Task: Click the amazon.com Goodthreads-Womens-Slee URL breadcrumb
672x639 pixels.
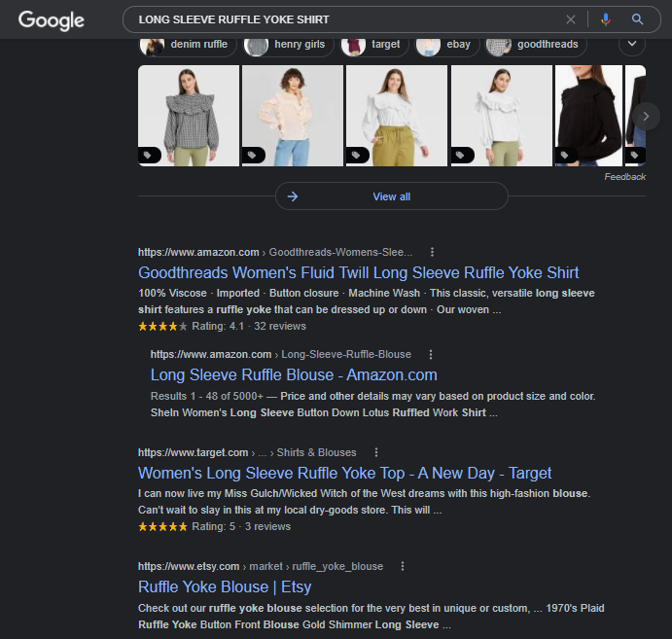Action: tap(275, 252)
